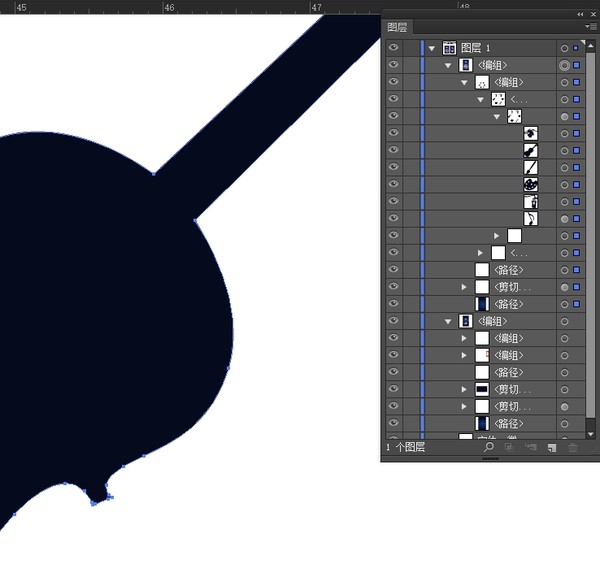Click target circle of 图层 1
600x586 pixels.
pos(564,48)
